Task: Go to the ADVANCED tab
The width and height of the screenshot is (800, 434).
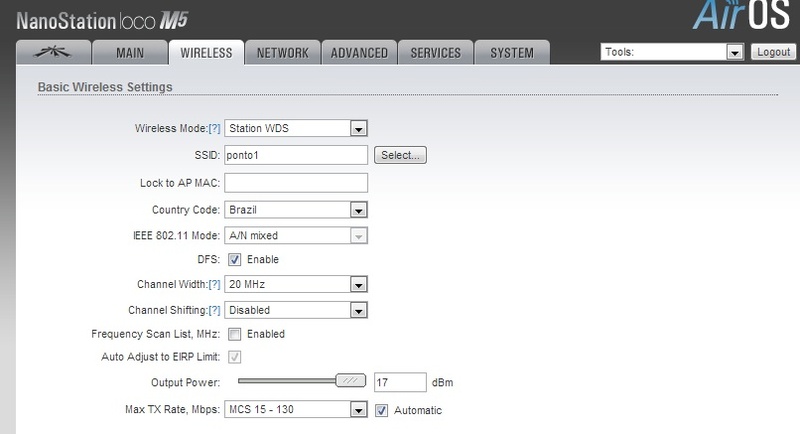Action: [x=359, y=53]
